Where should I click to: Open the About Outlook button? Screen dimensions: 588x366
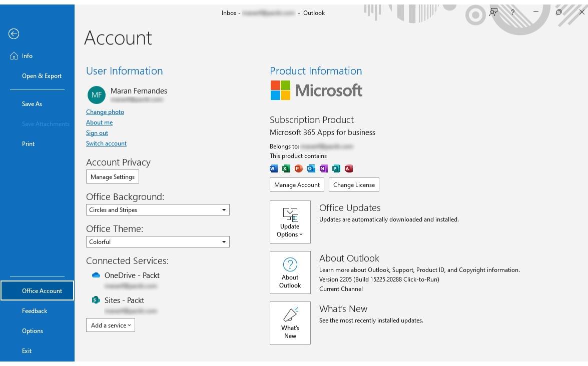click(290, 272)
